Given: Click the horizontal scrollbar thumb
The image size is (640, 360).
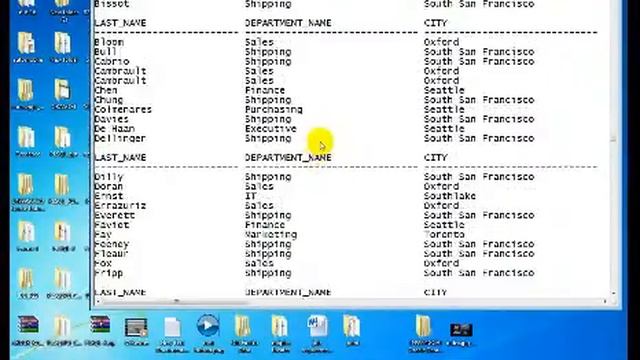Looking at the screenshot, I should [x=176, y=302].
